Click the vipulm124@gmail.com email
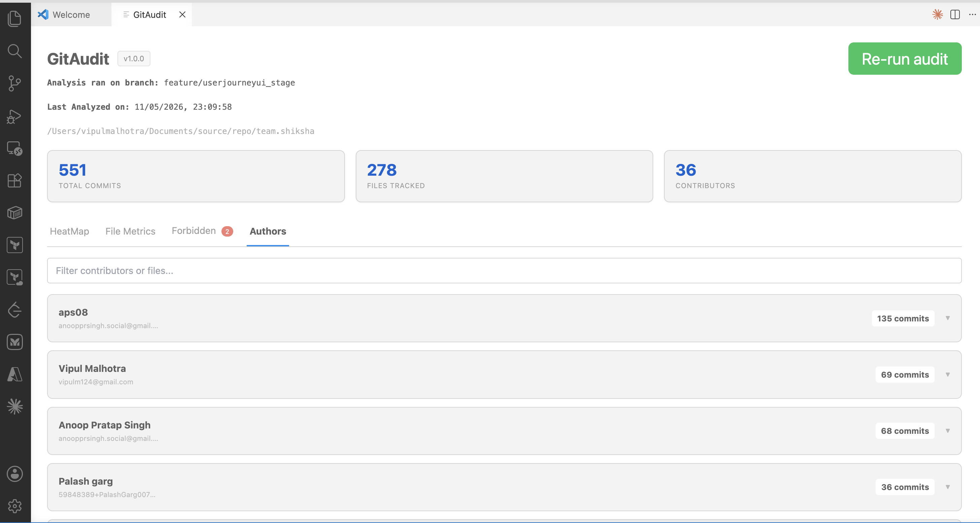The image size is (980, 523). pos(96,382)
